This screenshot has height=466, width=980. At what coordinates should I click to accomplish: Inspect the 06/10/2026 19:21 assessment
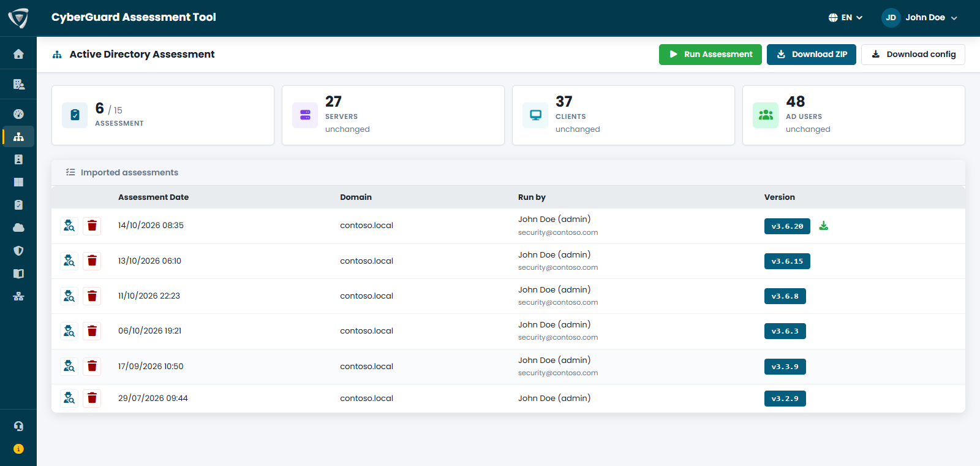[69, 331]
